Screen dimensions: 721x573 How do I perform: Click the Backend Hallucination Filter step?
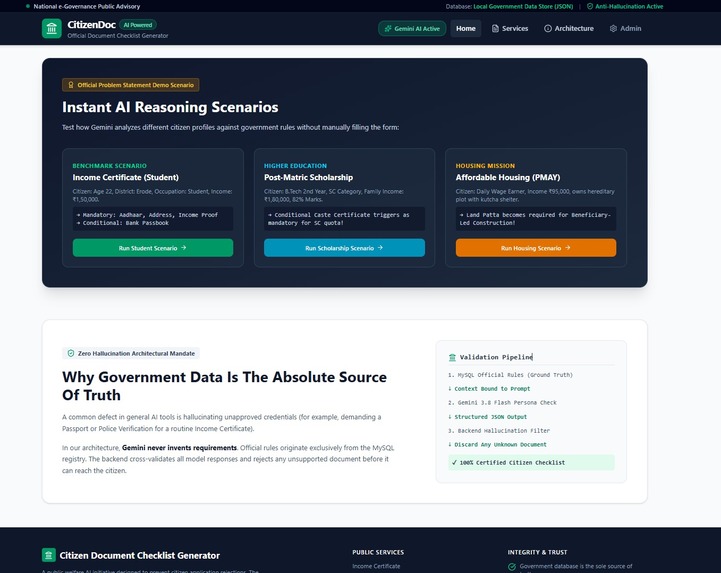click(499, 431)
